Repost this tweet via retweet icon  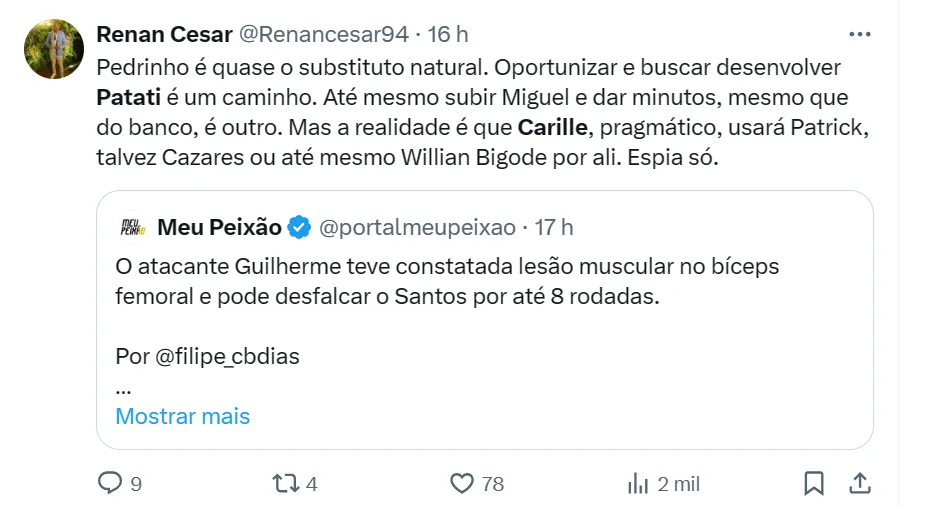[x=285, y=484]
